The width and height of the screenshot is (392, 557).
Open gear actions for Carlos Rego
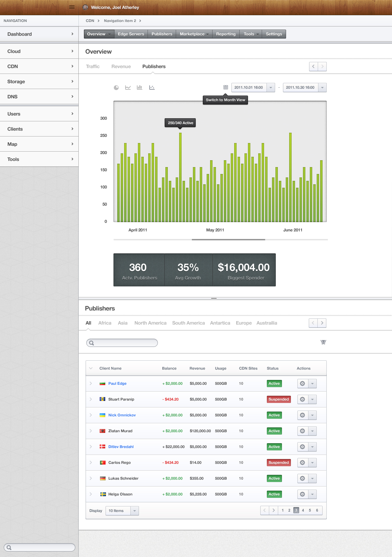303,462
